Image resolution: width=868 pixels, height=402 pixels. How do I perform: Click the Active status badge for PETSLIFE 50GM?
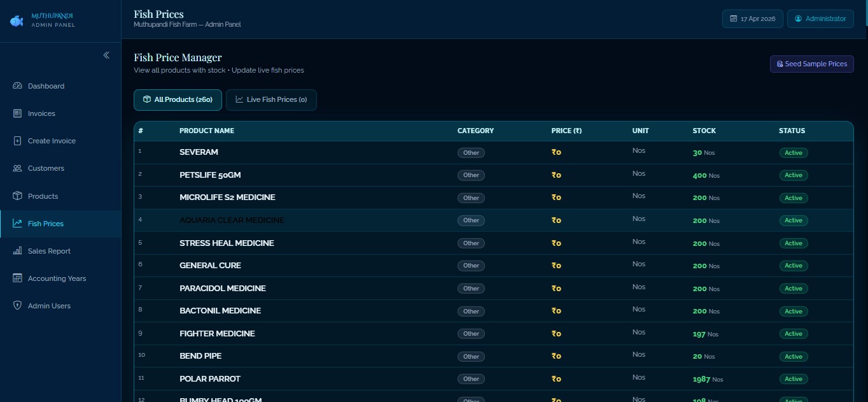793,175
